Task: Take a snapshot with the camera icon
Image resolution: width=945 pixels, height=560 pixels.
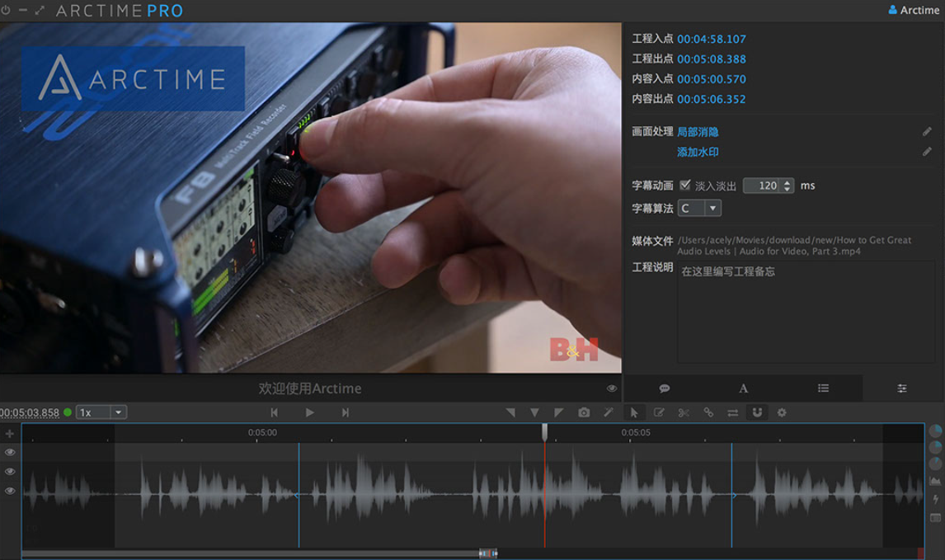Action: coord(584,412)
